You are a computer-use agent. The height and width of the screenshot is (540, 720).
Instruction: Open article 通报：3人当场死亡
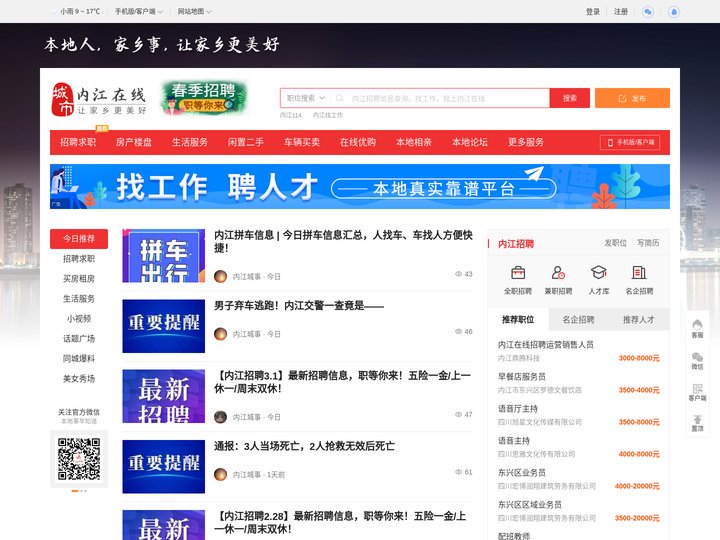[x=304, y=446]
